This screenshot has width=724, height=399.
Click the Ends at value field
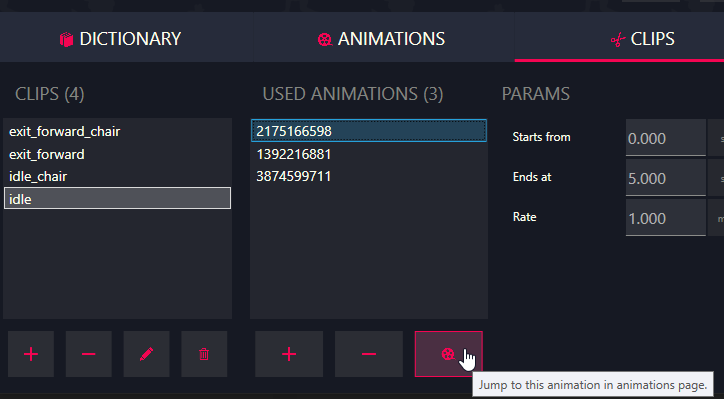click(665, 178)
